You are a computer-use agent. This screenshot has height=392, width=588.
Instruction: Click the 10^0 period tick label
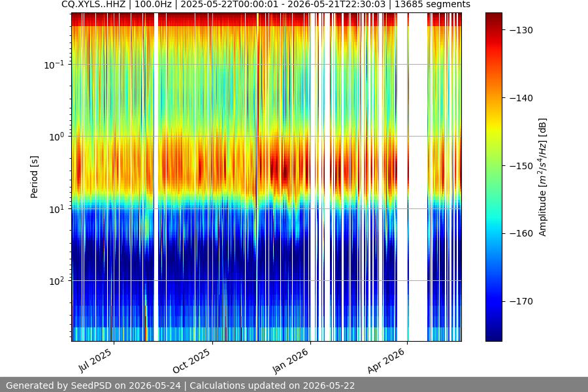56,137
